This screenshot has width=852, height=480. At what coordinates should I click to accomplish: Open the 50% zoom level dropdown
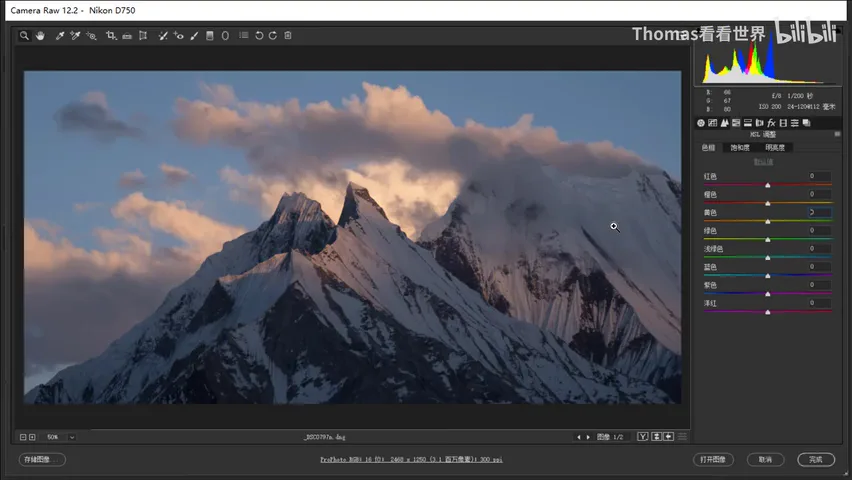pyautogui.click(x=72, y=437)
